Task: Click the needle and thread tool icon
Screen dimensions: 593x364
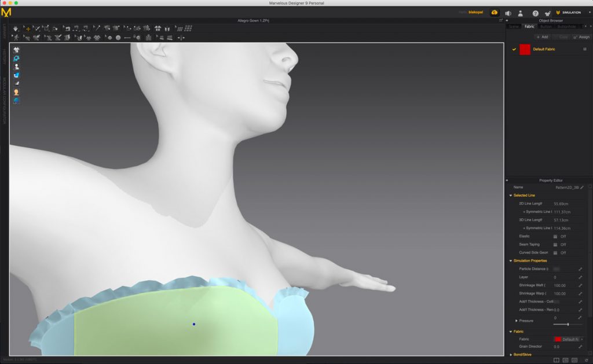Action: 97,28
